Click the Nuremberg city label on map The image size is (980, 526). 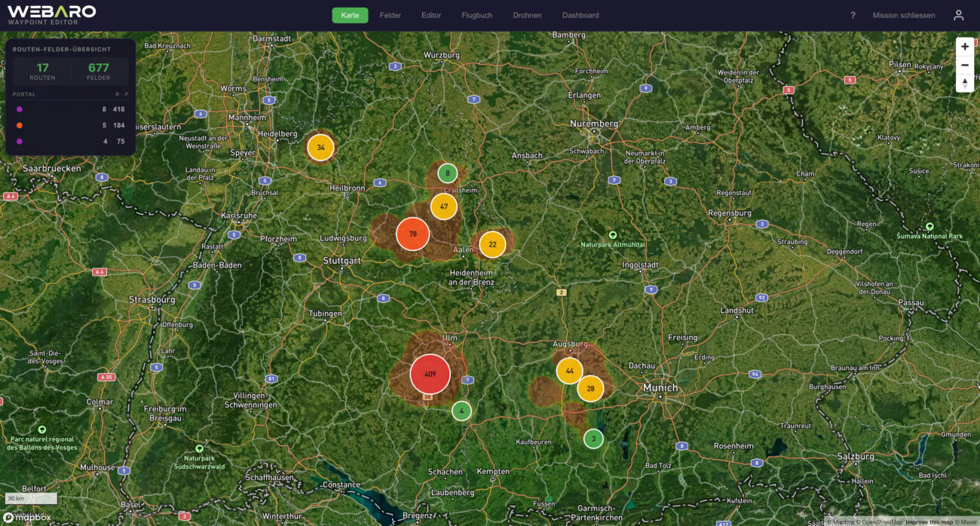pyautogui.click(x=594, y=124)
